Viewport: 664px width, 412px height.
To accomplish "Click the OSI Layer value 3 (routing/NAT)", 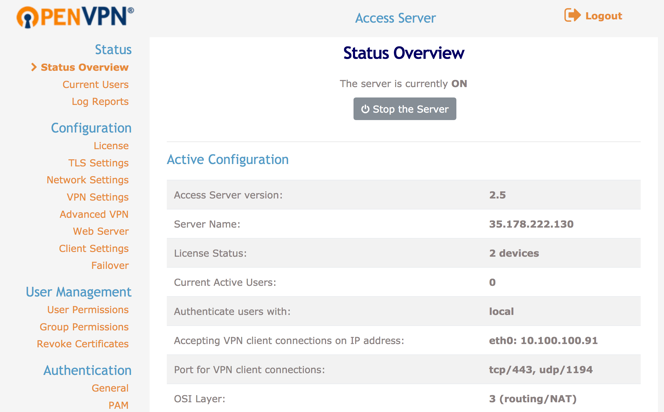I will 533,399.
